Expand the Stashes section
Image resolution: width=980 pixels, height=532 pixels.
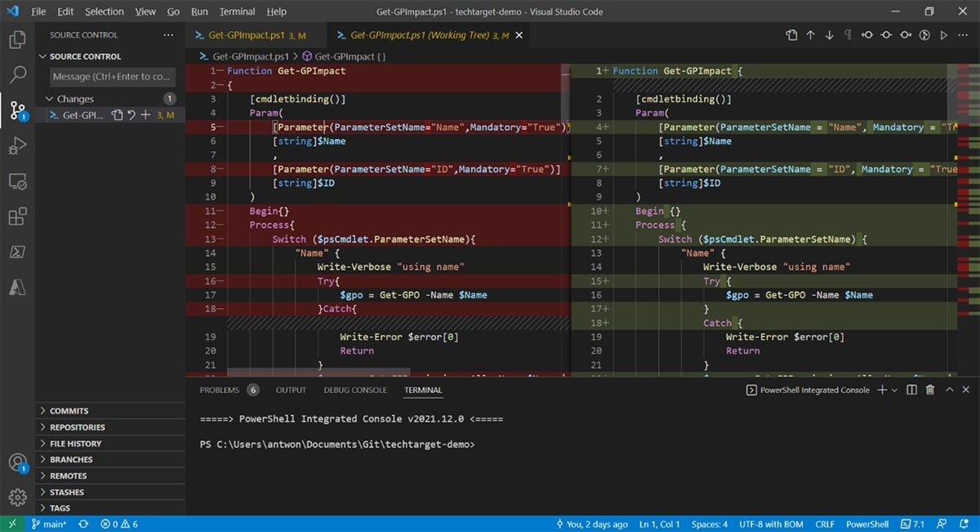[67, 492]
